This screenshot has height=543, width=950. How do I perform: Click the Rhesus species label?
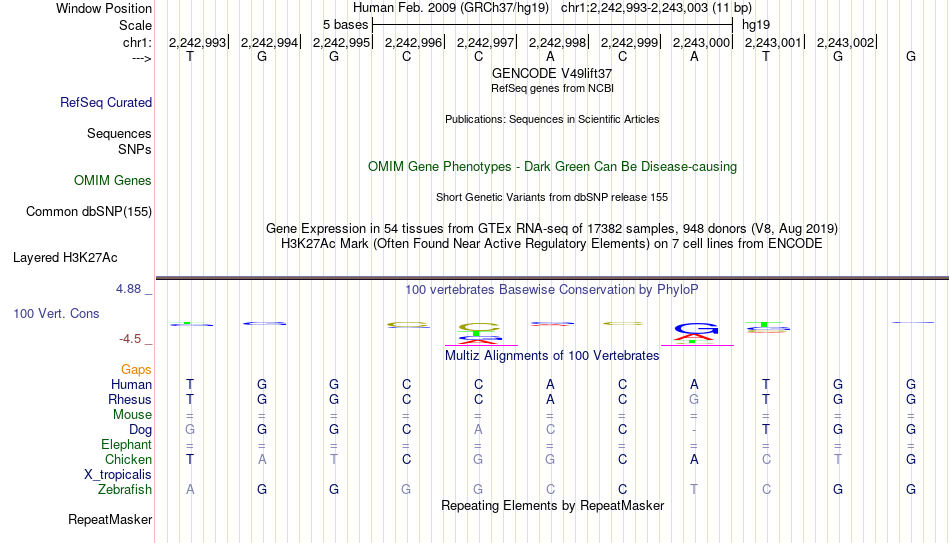click(130, 400)
